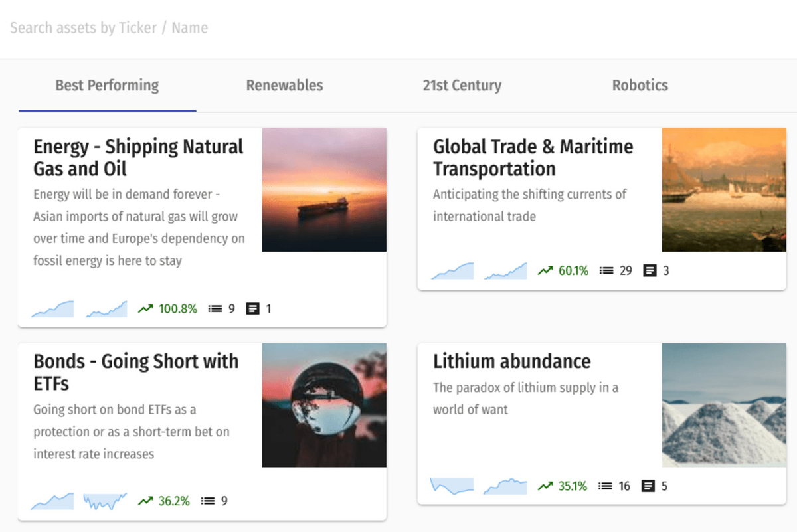The height and width of the screenshot is (532, 797).
Task: Click first sparkline chart in Bonds card
Action: (52, 501)
